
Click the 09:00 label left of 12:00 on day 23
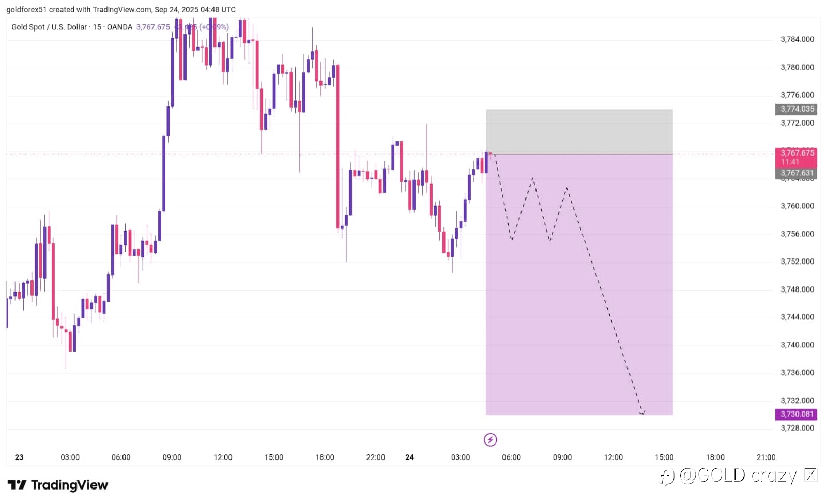coord(172,457)
